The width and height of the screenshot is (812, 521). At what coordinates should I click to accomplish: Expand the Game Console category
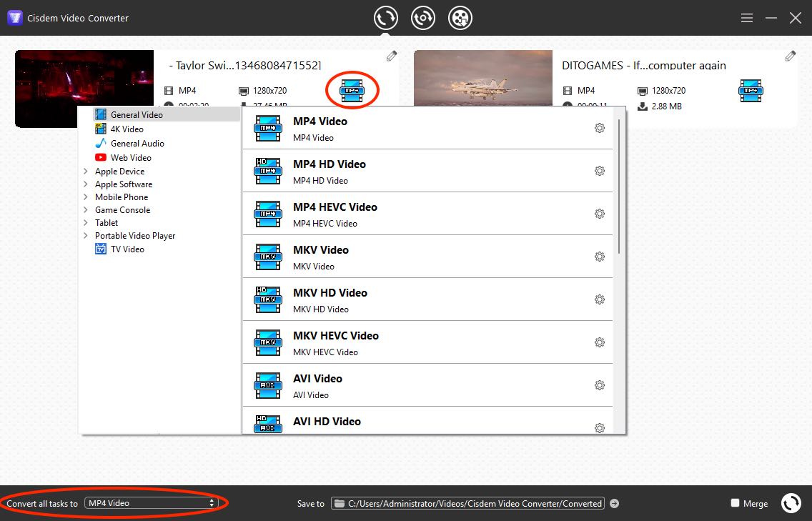point(86,209)
